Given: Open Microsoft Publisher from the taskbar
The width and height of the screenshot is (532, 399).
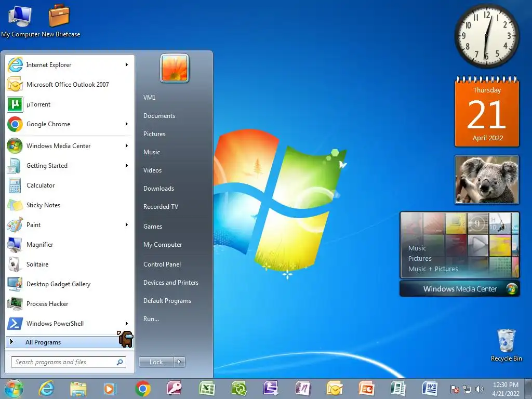Looking at the screenshot, I should coord(397,389).
